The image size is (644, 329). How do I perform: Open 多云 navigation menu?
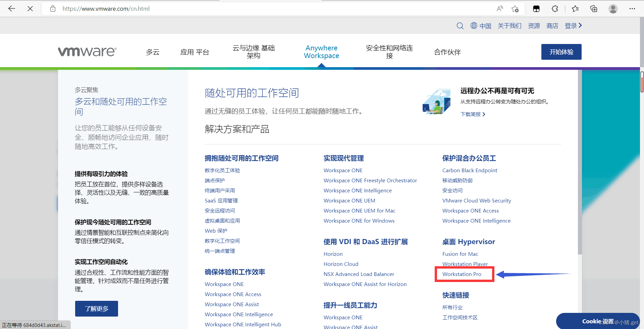tap(153, 52)
